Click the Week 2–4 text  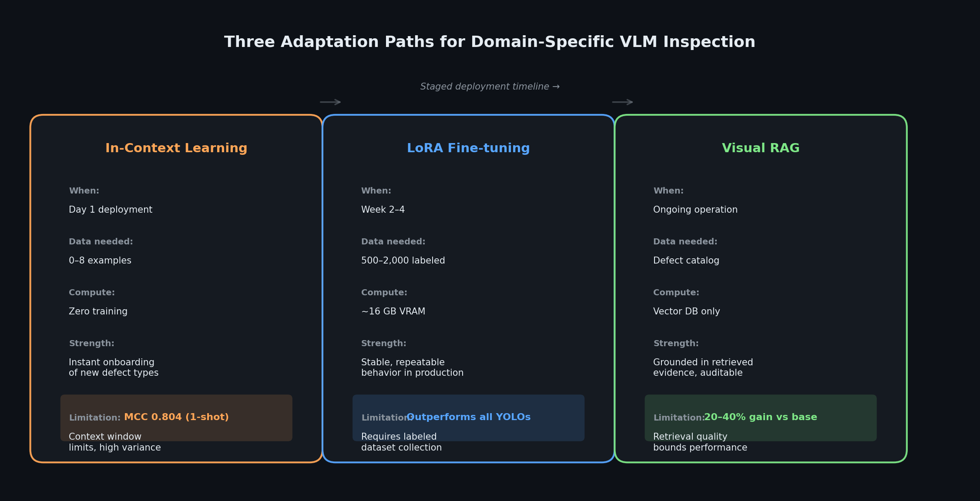(x=383, y=210)
